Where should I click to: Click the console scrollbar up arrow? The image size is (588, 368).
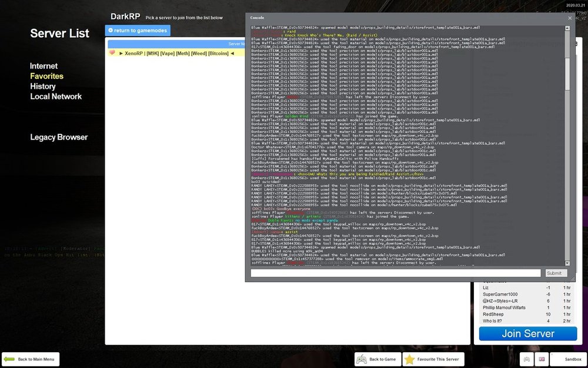click(567, 27)
